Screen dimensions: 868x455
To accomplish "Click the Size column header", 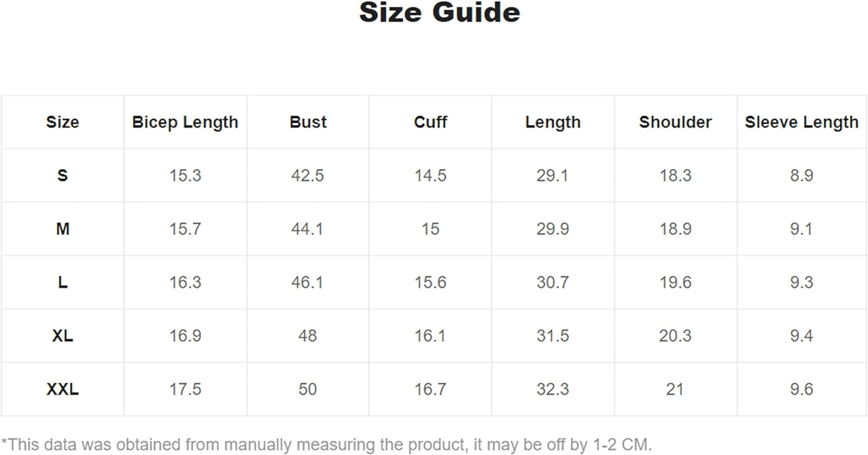I will 62,122.
